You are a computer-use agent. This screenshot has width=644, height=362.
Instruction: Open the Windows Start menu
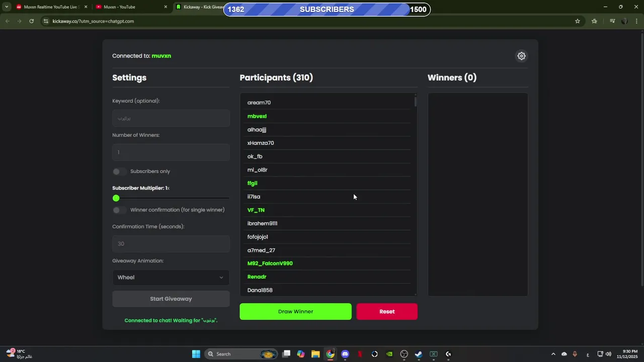pos(196,354)
